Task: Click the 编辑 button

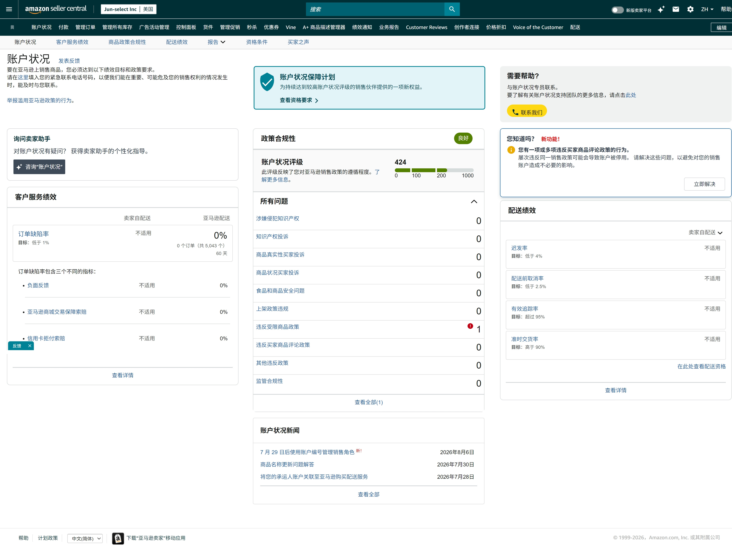Action: click(x=721, y=28)
